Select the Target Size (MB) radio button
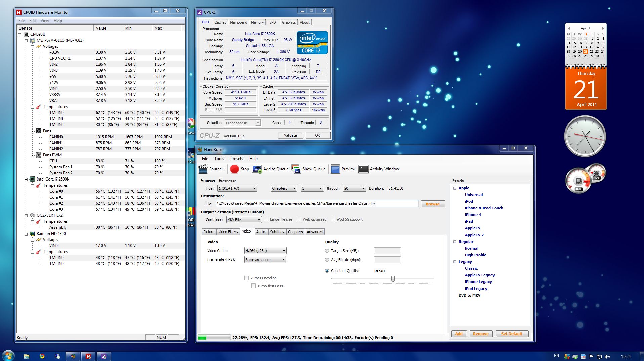The height and width of the screenshot is (361, 644). click(x=327, y=251)
